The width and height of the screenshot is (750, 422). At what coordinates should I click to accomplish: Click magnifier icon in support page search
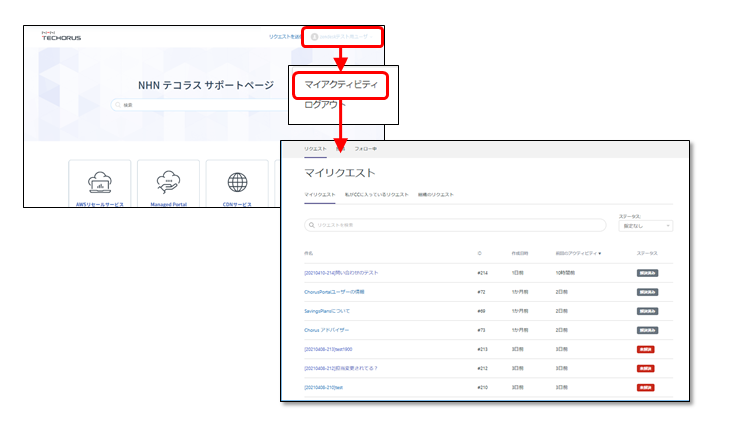coord(118,105)
